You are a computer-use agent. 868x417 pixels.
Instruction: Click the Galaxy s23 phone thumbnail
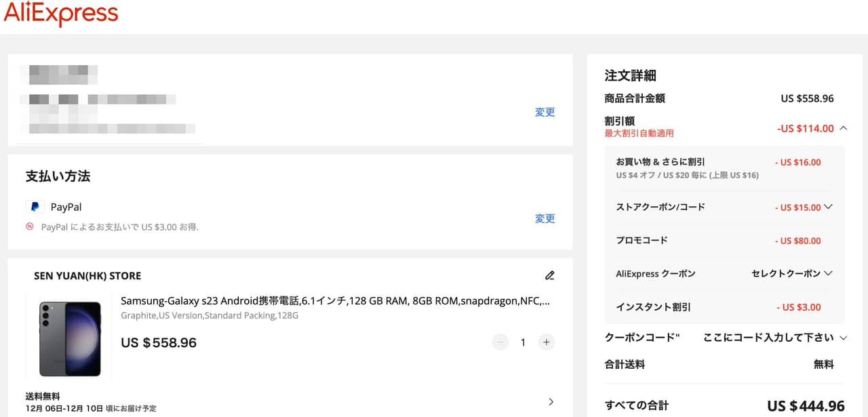coord(69,338)
